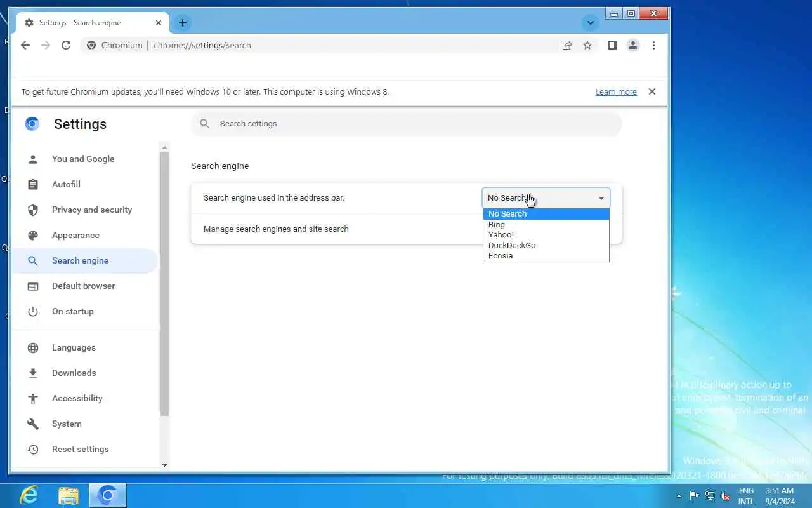Choose Bing from the dropdown list
This screenshot has height=508, width=812.
546,224
